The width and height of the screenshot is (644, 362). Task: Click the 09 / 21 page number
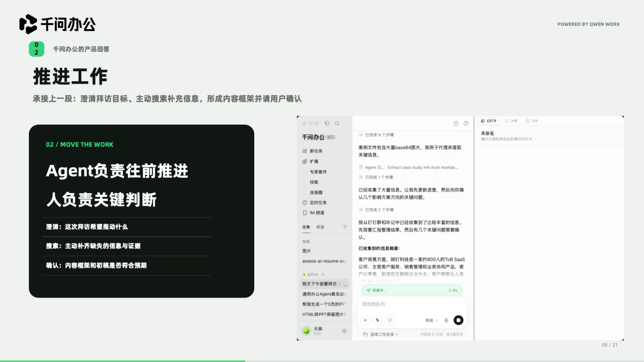pyautogui.click(x=609, y=345)
